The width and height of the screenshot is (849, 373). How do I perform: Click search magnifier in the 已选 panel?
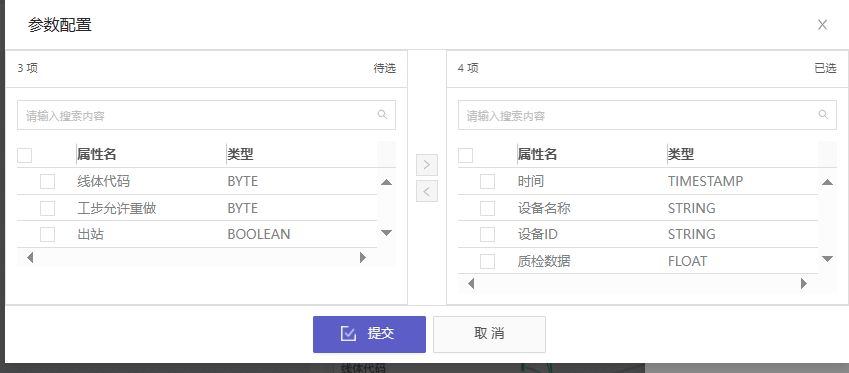click(823, 114)
